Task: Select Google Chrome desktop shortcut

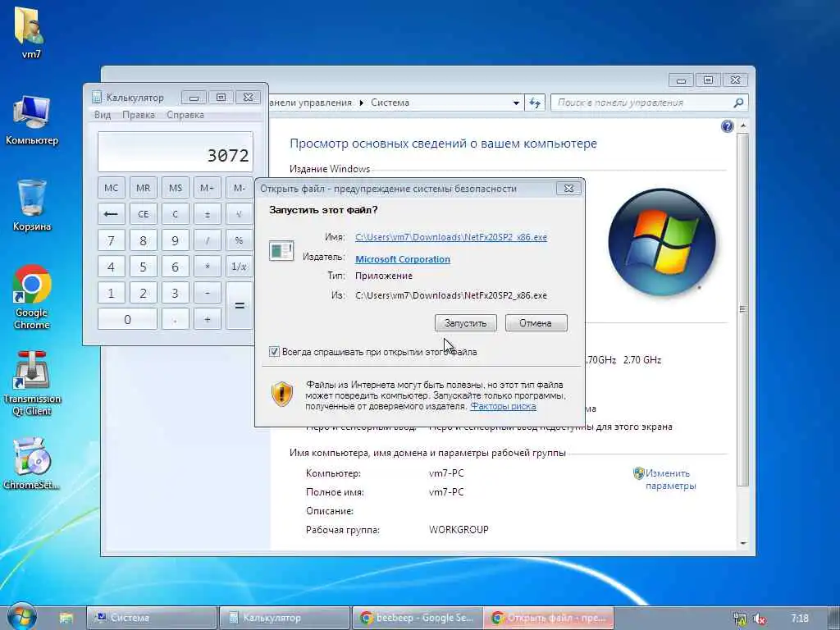Action: pyautogui.click(x=32, y=297)
